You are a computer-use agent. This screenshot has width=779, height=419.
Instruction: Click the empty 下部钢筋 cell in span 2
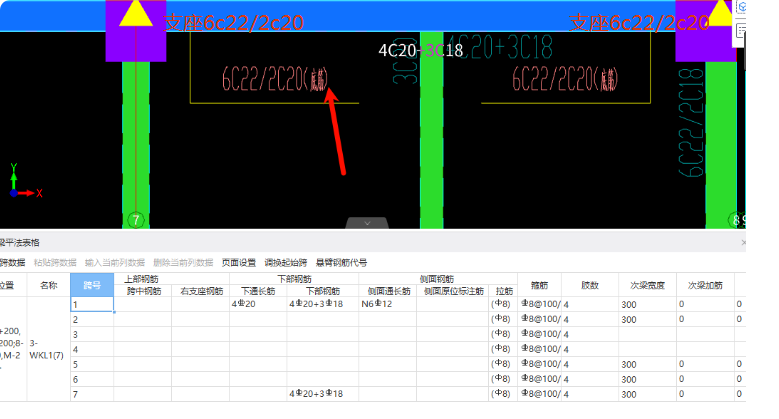pyautogui.click(x=322, y=319)
